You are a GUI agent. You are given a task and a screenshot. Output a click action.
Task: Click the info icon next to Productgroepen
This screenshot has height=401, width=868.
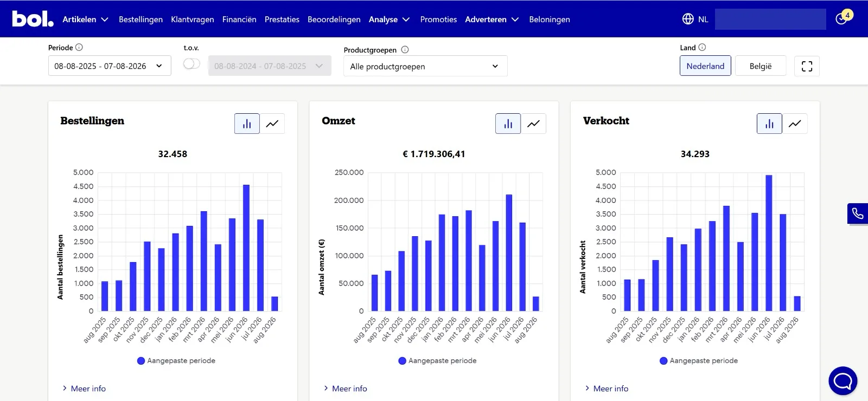pos(405,50)
